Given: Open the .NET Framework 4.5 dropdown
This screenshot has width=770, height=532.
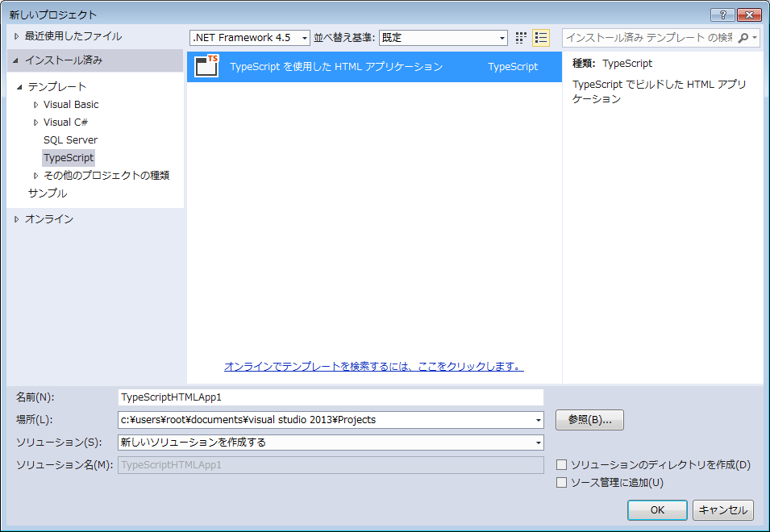Looking at the screenshot, I should coord(250,38).
